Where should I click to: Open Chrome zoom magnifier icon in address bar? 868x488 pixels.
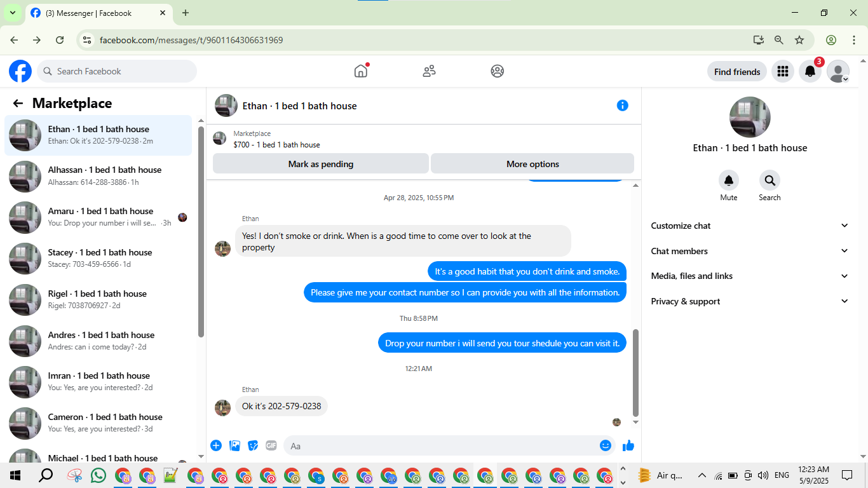pos(779,40)
